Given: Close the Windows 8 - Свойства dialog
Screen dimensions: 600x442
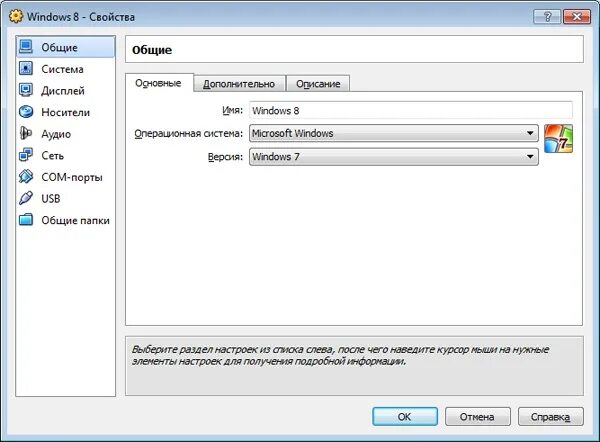Looking at the screenshot, I should 577,17.
